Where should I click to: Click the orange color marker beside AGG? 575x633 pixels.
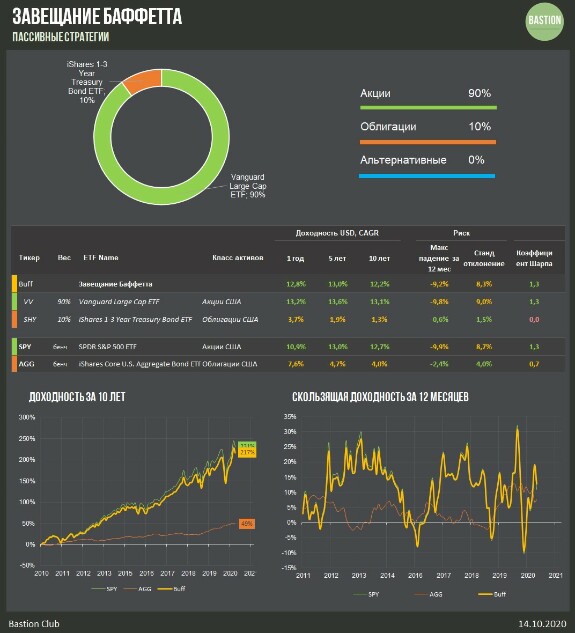click(15, 364)
